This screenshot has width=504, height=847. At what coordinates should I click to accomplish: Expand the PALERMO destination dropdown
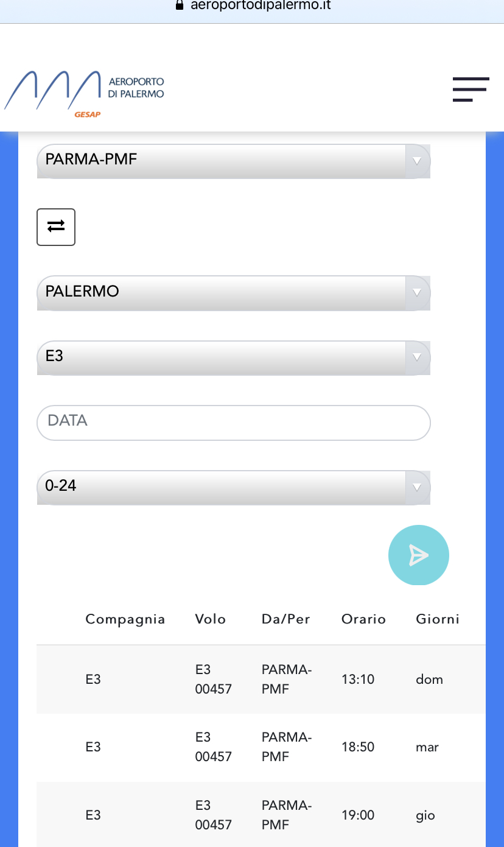point(222,293)
